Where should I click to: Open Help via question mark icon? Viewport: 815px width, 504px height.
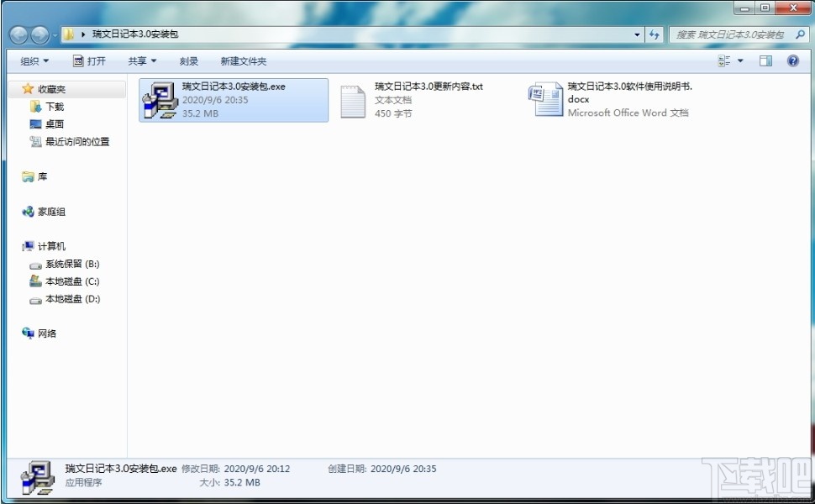(792, 61)
